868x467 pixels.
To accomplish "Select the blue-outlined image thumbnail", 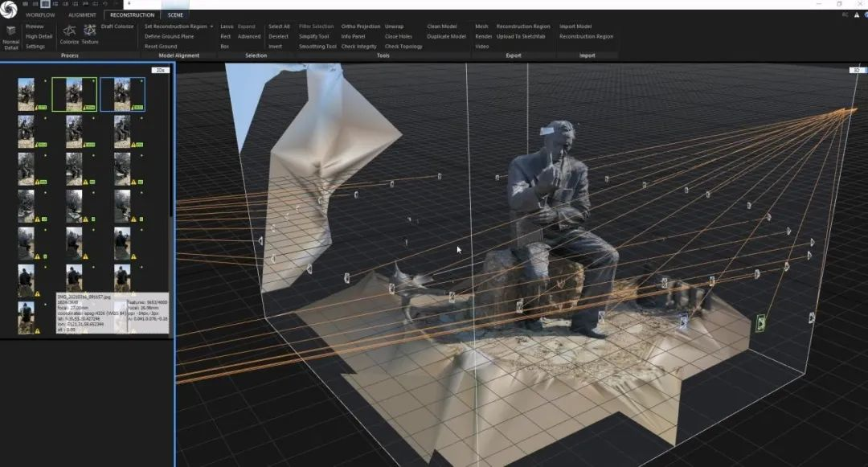I will coord(122,94).
